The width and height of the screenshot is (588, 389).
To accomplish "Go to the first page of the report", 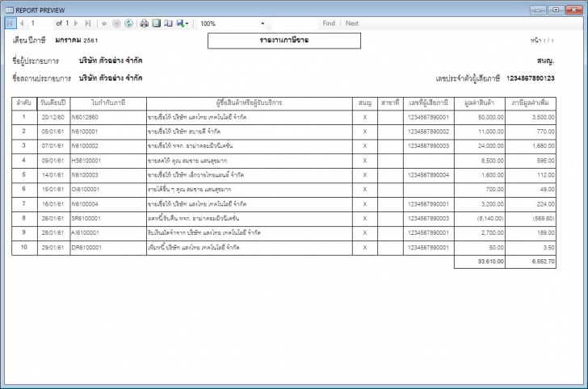I will coord(10,23).
